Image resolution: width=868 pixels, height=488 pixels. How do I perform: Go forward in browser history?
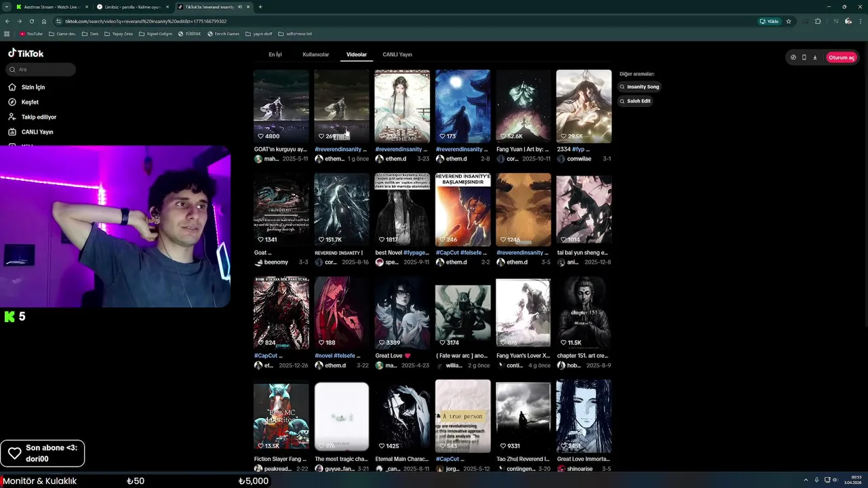pos(19,21)
